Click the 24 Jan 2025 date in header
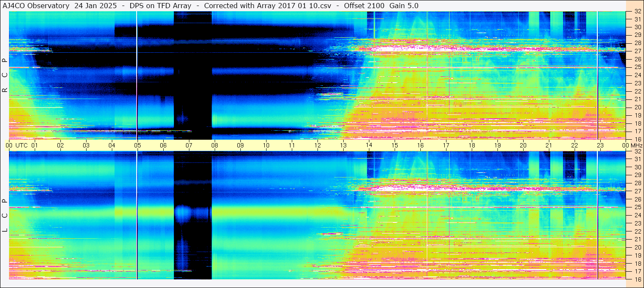This screenshot has height=288, width=644. pos(95,6)
